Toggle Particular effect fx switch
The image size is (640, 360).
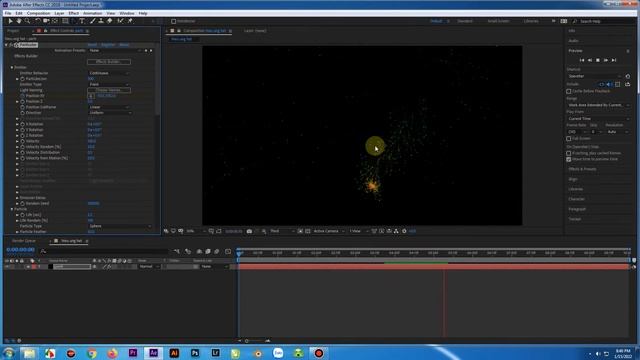click(11, 45)
